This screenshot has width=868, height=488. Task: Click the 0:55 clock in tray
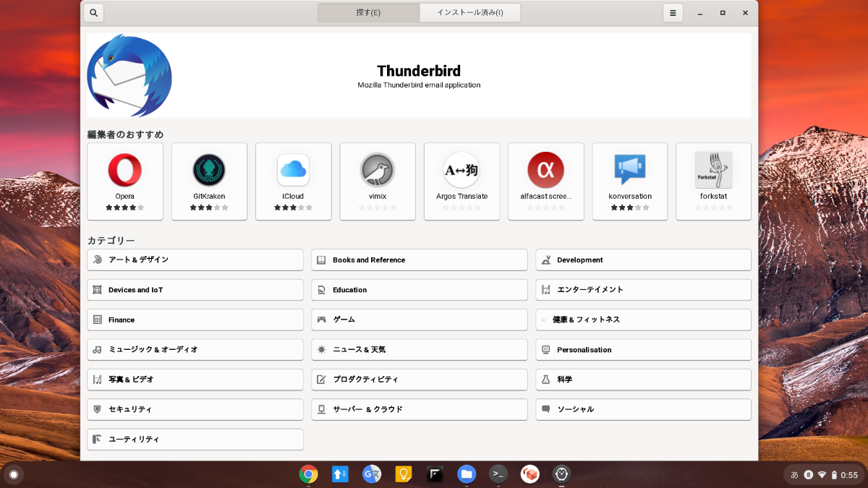(x=849, y=475)
